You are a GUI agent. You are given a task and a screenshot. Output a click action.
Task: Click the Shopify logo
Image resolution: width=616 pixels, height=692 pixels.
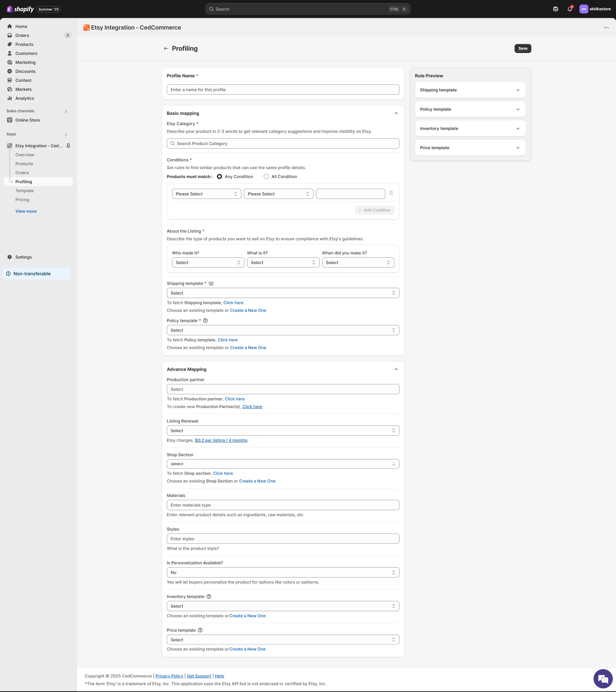pos(20,9)
